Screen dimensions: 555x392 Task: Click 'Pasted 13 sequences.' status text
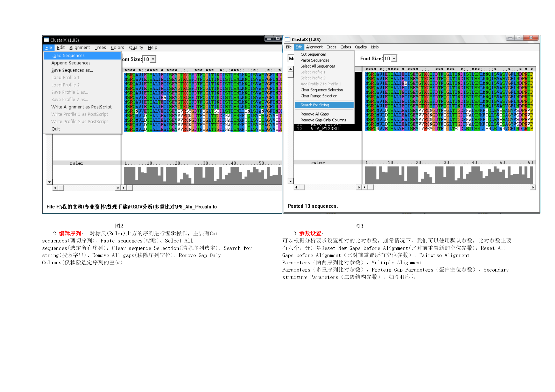(x=313, y=206)
